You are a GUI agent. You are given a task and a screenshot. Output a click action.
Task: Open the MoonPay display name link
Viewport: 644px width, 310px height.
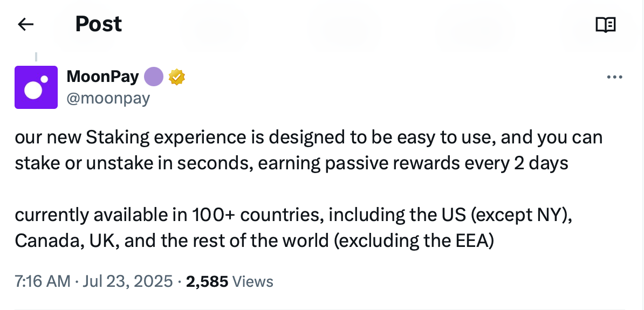102,77
